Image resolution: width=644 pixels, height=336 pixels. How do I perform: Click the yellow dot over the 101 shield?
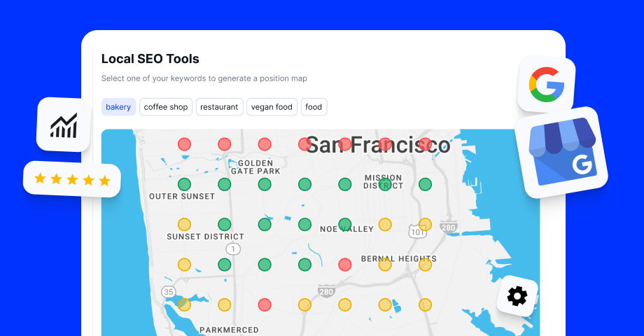click(x=425, y=224)
